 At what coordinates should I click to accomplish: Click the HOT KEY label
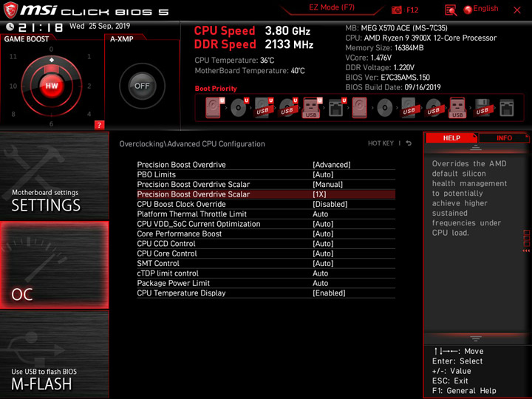(381, 143)
